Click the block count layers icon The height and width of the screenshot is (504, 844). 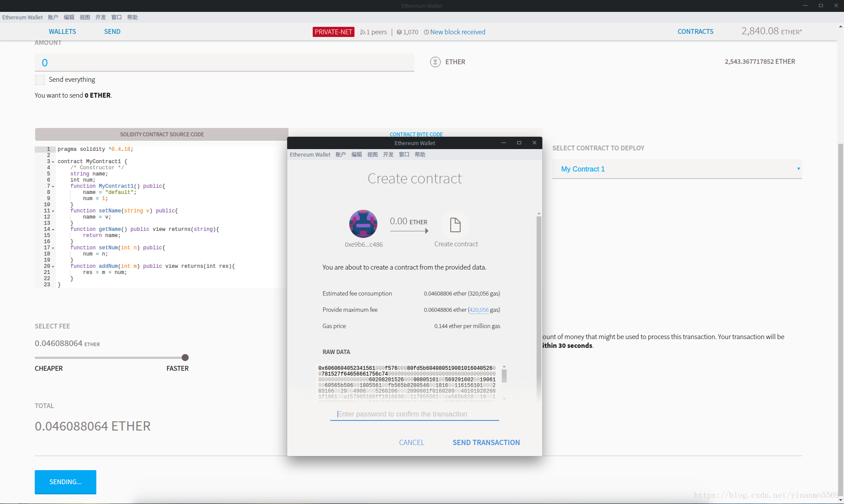pos(399,32)
